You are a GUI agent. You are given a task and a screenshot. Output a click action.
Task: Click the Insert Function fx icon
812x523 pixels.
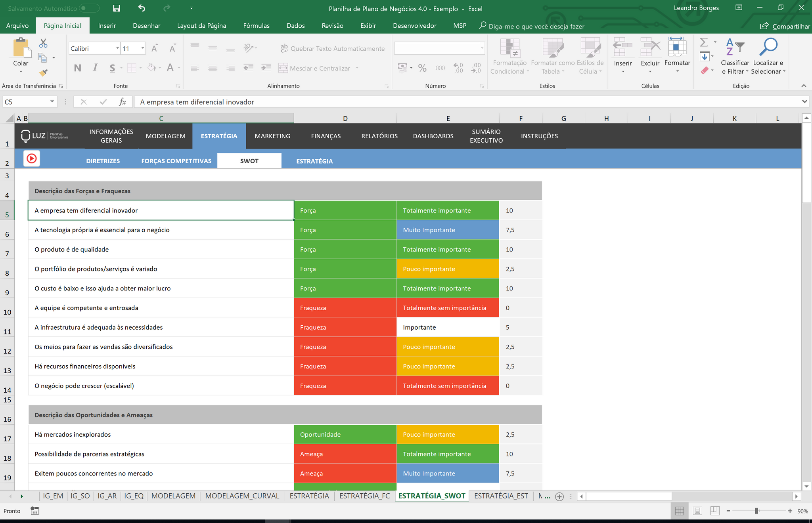[x=123, y=102]
